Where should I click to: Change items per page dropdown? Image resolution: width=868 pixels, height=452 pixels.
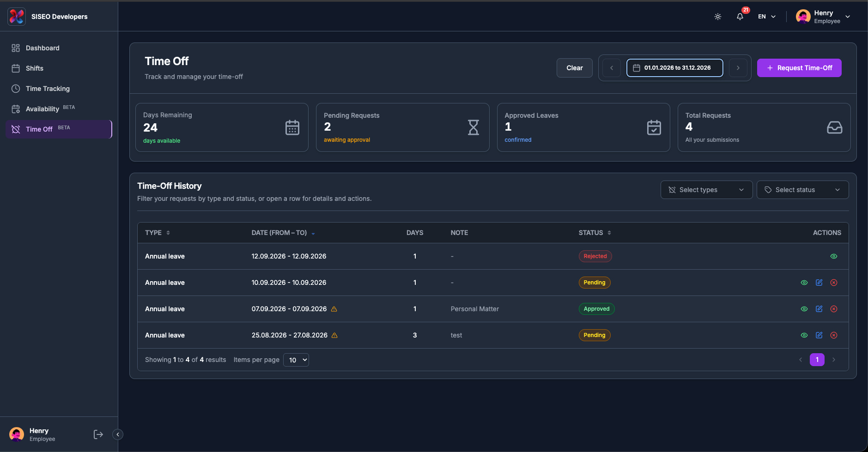pos(296,360)
